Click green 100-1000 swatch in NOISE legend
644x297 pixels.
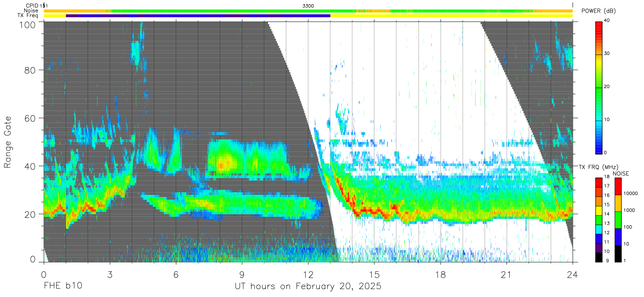point(617,219)
